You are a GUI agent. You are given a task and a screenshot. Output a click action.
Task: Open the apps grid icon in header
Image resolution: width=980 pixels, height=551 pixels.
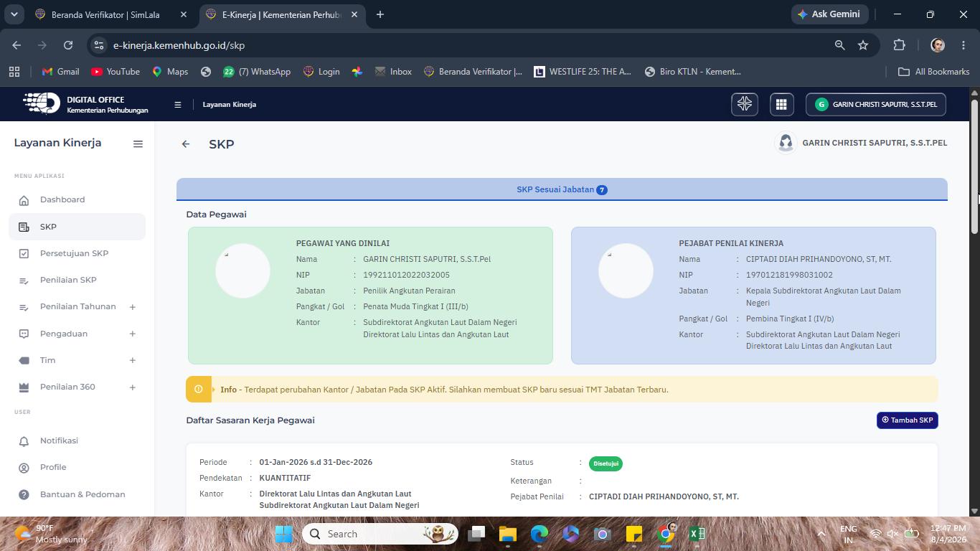point(781,104)
